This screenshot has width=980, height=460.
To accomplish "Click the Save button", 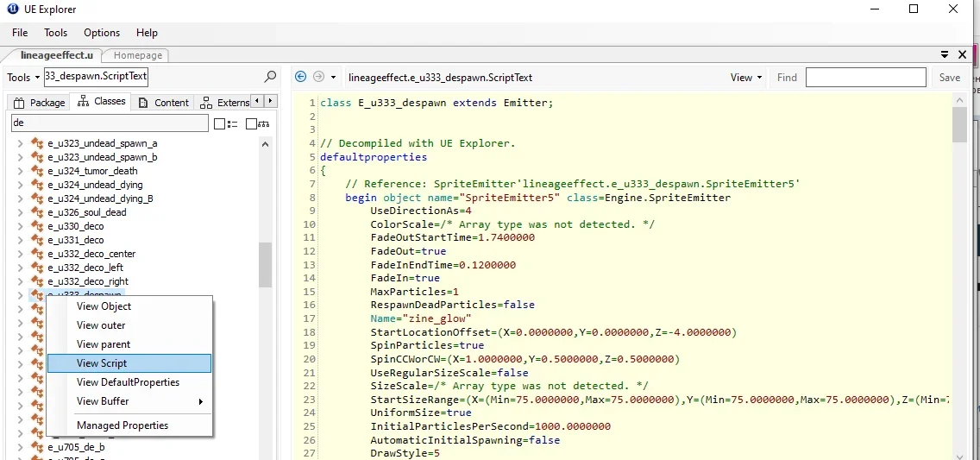I will (949, 78).
